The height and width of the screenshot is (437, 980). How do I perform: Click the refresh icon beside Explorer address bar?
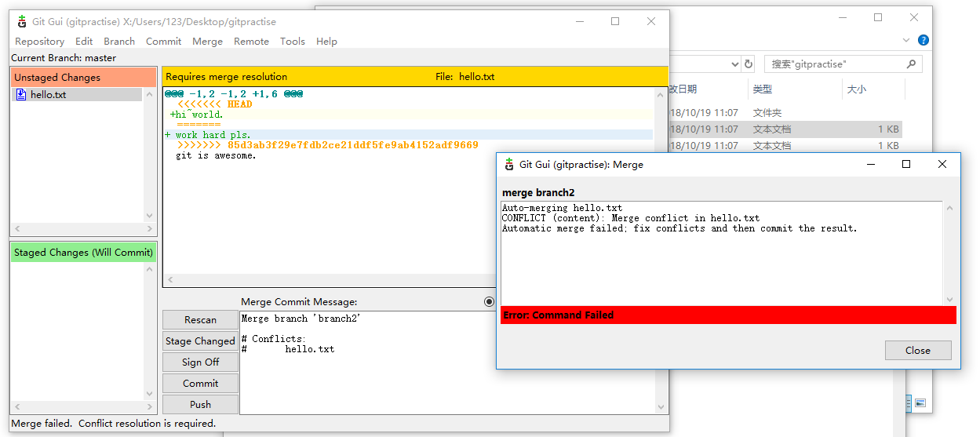click(x=749, y=64)
